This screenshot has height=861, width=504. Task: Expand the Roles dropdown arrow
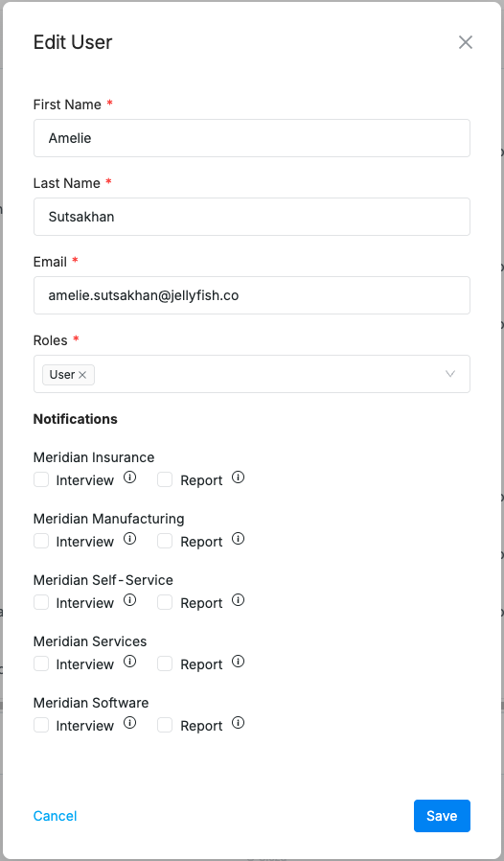pyautogui.click(x=450, y=374)
